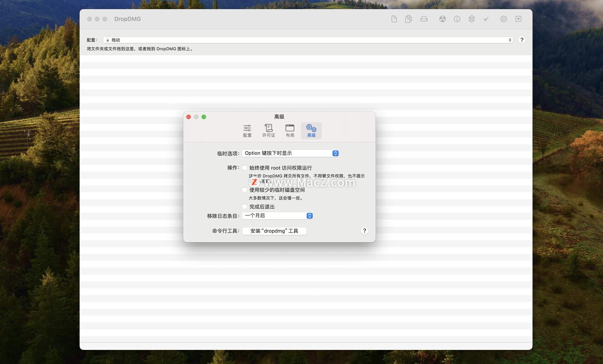The height and width of the screenshot is (364, 603).
Task: Click the 命令行工具: label
Action: pos(225,231)
